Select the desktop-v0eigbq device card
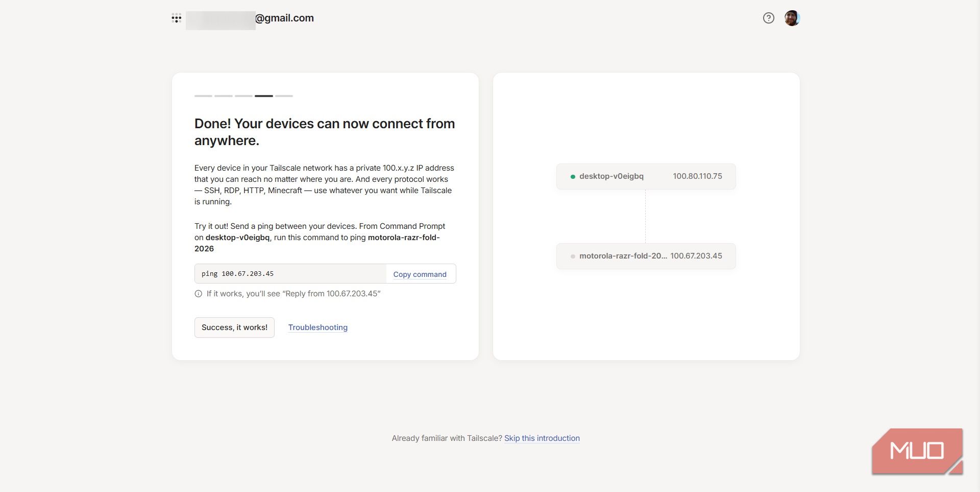Viewport: 980px width, 492px height. point(646,176)
